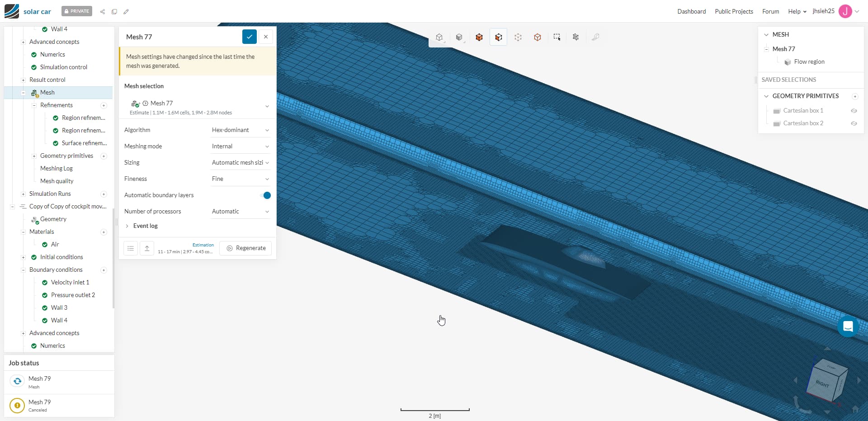Screen dimensions: 868x421
Task: Open the Fineness dropdown set to Fine
Action: click(240, 179)
